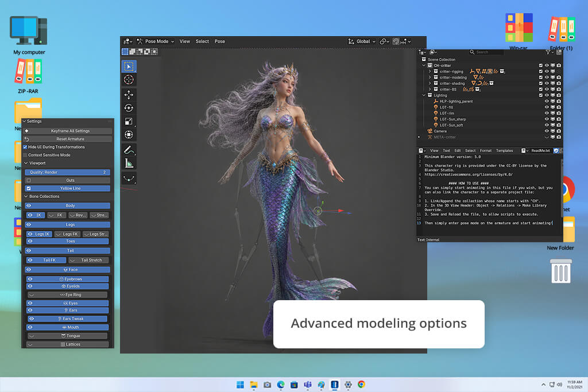
Task: Click the Reset Armature button
Action: (x=68, y=139)
